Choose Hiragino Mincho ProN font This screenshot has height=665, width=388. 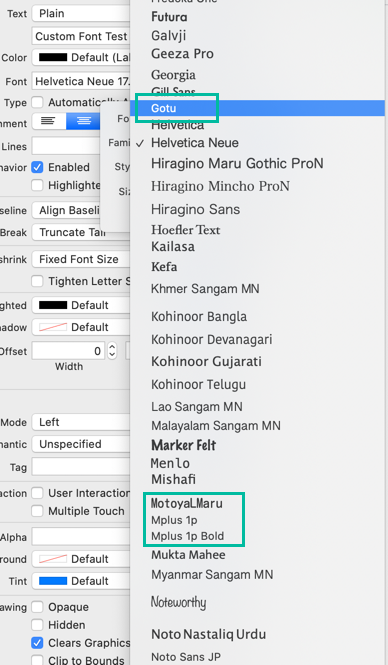point(221,186)
